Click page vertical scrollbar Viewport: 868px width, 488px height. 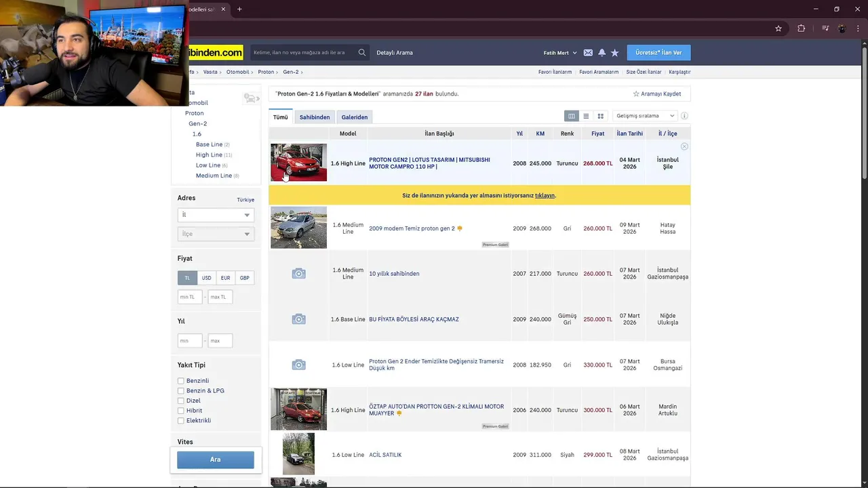click(x=864, y=112)
